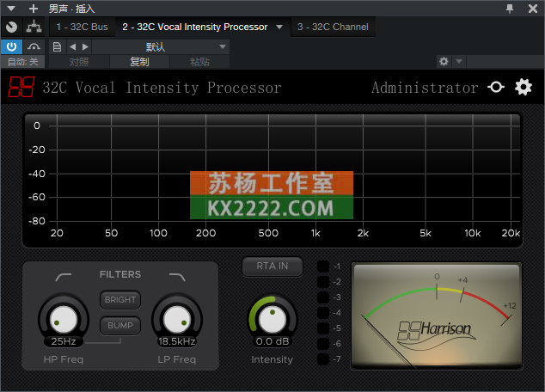Click the circle target icon beside Administrator

[496, 87]
